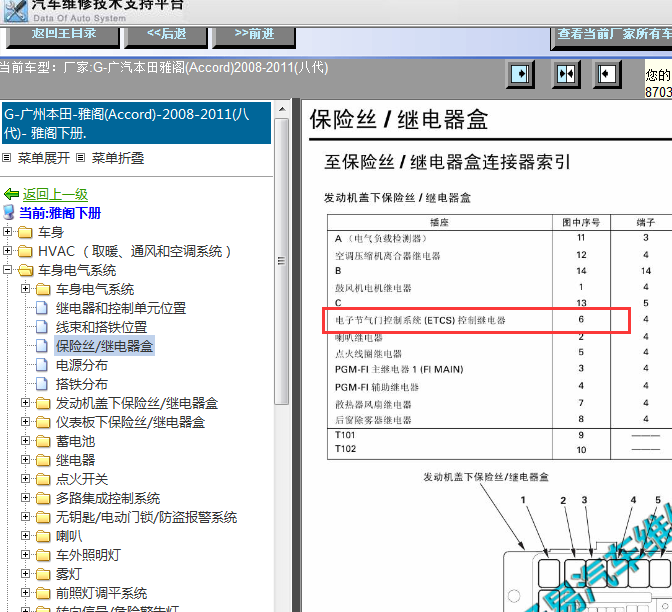Click the >>前进 button

254,36
